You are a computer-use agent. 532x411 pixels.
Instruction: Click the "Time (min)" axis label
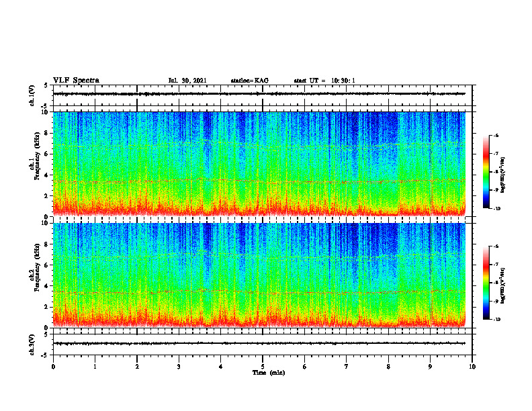(269, 373)
